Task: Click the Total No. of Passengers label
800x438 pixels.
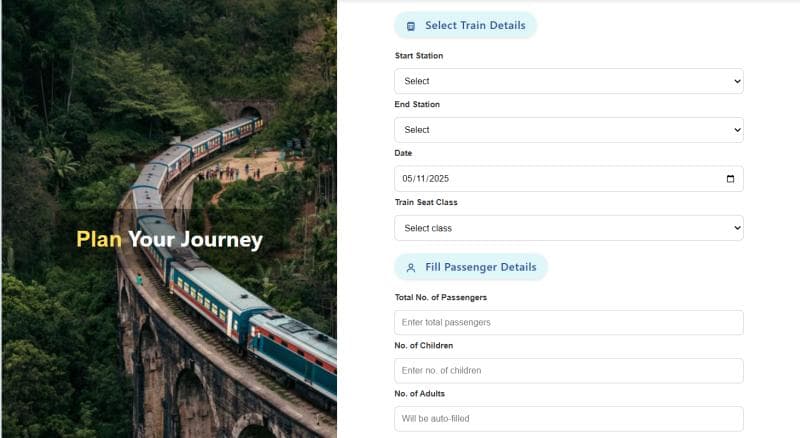Action: click(x=441, y=297)
